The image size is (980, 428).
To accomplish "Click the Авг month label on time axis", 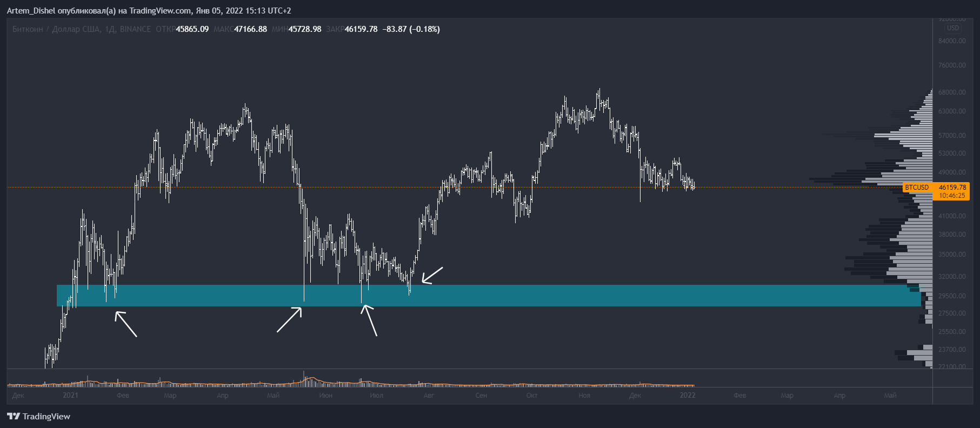I will tap(429, 396).
